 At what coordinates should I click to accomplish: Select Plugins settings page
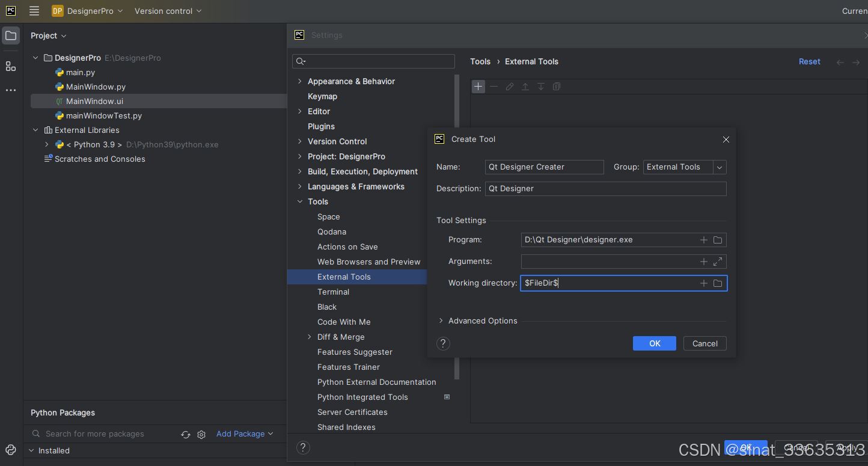coord(321,126)
